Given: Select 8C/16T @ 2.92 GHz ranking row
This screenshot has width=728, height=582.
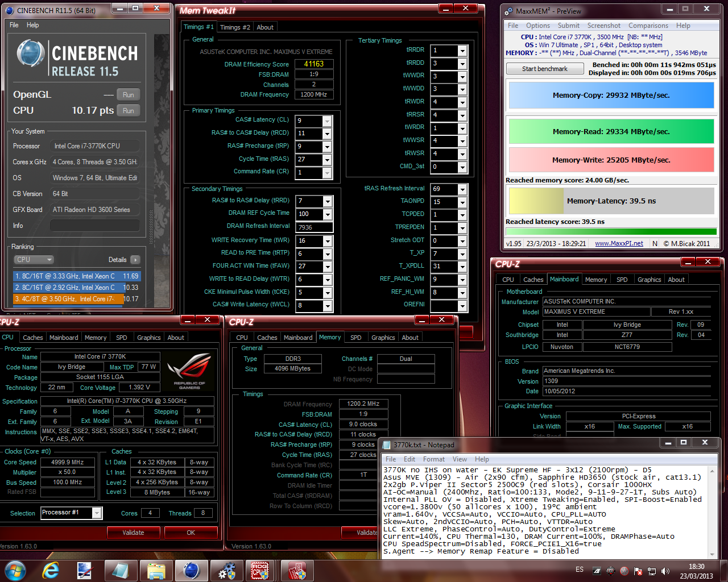Looking at the screenshot, I should click(76, 288).
